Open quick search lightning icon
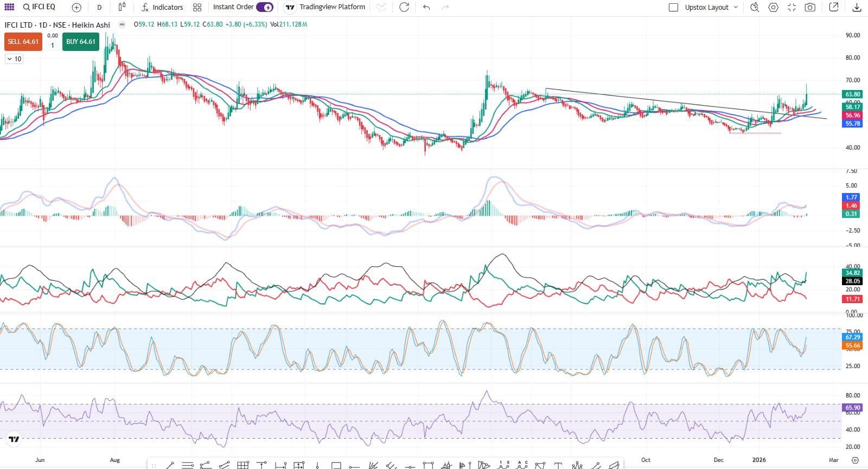The width and height of the screenshot is (868, 469). (x=755, y=7)
